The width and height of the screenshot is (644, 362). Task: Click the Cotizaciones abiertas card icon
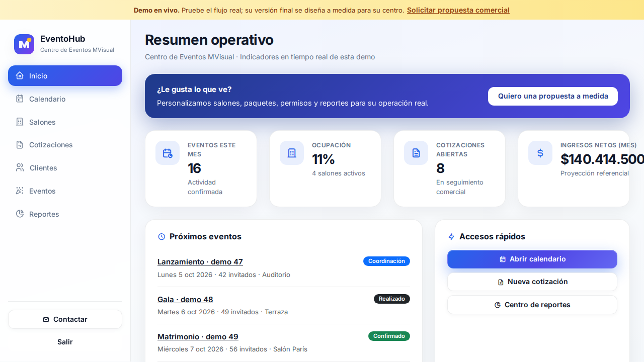(x=416, y=153)
